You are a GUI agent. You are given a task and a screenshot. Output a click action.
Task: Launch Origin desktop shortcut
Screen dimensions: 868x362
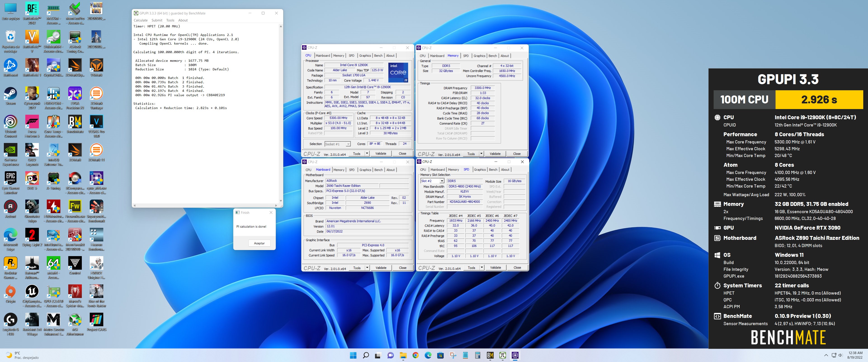(10, 294)
